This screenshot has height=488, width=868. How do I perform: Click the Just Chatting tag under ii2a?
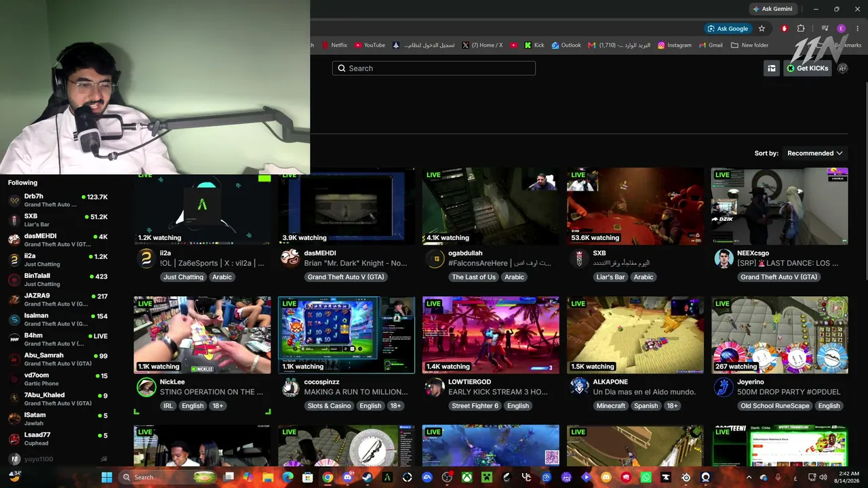tap(183, 277)
